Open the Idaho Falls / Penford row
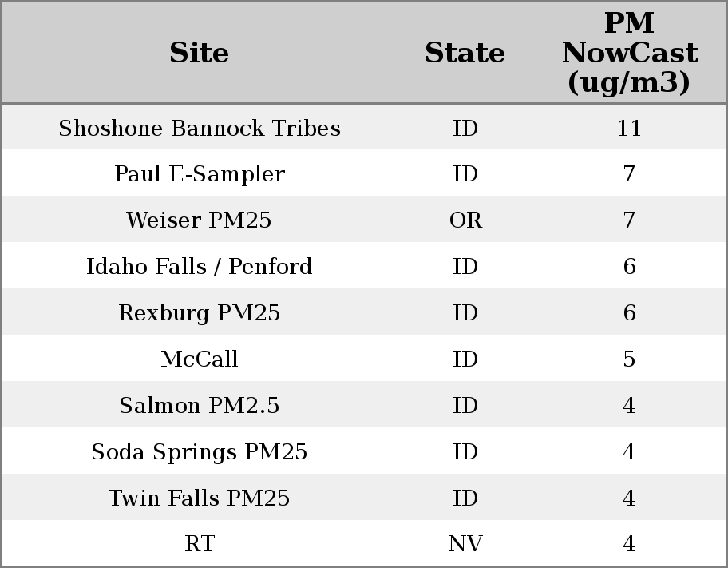 click(x=199, y=267)
